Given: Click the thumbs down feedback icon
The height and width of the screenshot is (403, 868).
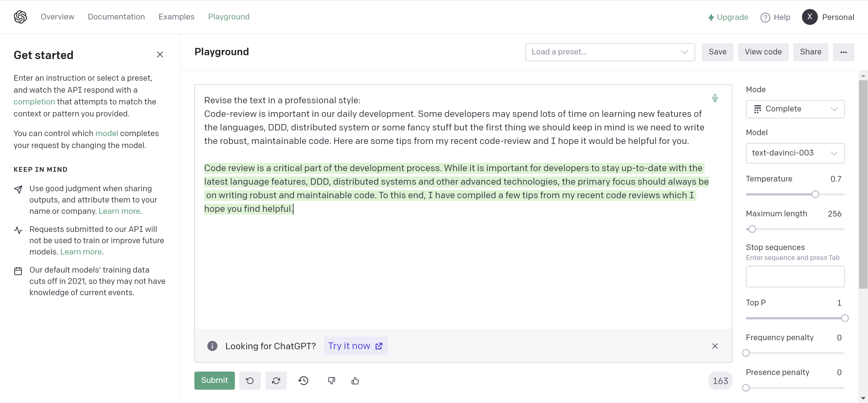Looking at the screenshot, I should pyautogui.click(x=331, y=381).
